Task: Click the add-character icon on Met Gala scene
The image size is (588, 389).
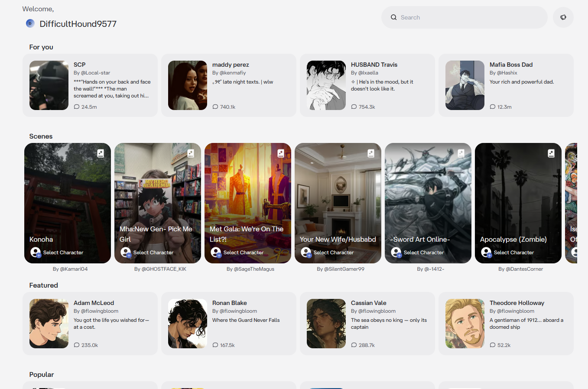Action: pos(216,252)
